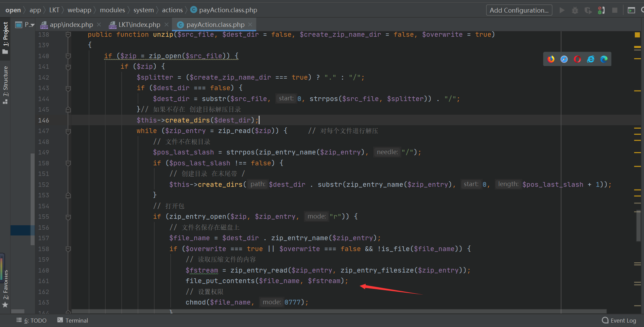Click on zip_read call on line 147
644x327 pixels.
(234, 131)
